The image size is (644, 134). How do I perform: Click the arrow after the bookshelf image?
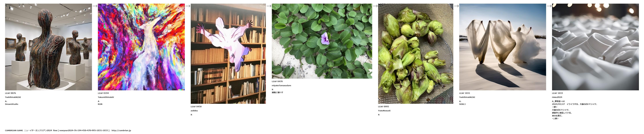(269, 6)
